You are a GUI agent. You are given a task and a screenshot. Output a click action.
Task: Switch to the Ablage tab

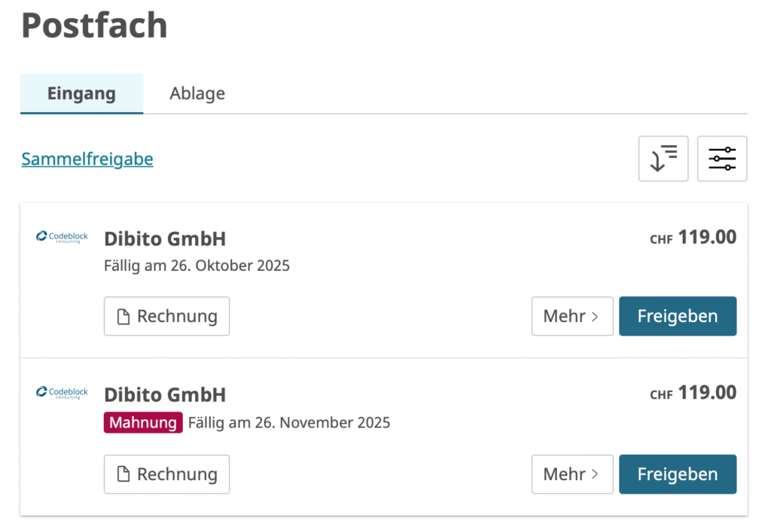tap(197, 94)
